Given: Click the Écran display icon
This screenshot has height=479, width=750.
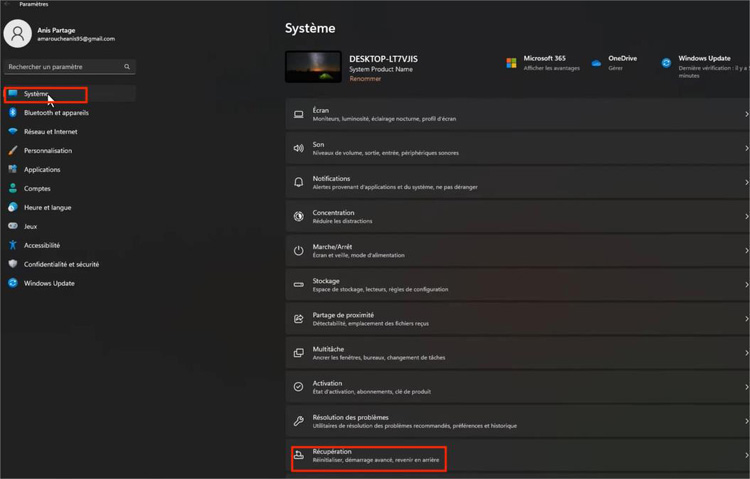Looking at the screenshot, I should (x=298, y=114).
